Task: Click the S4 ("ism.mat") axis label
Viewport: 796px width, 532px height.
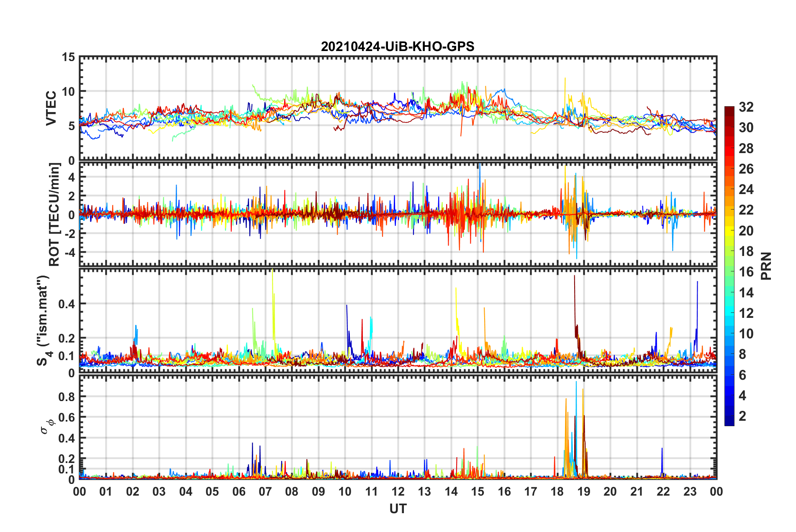Action: pyautogui.click(x=44, y=320)
